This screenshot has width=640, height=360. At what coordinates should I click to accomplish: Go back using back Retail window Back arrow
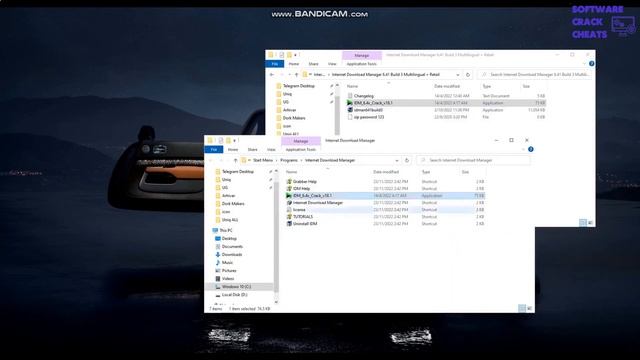(x=272, y=75)
